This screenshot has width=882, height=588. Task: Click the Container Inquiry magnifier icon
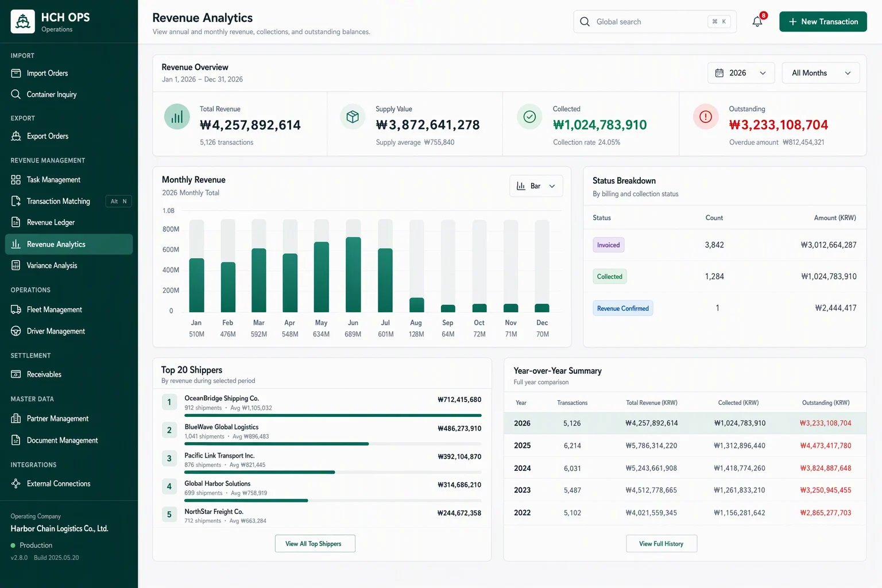[16, 94]
